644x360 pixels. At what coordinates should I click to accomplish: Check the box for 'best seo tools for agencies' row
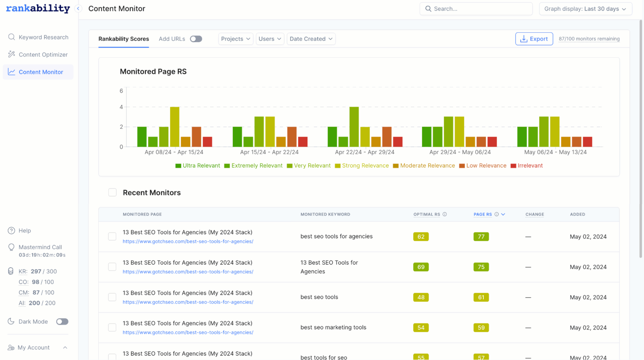pyautogui.click(x=112, y=236)
